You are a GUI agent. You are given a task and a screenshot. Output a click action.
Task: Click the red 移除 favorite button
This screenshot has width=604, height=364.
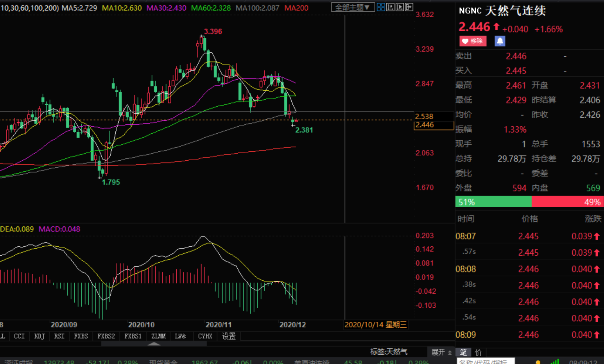pyautogui.click(x=473, y=41)
